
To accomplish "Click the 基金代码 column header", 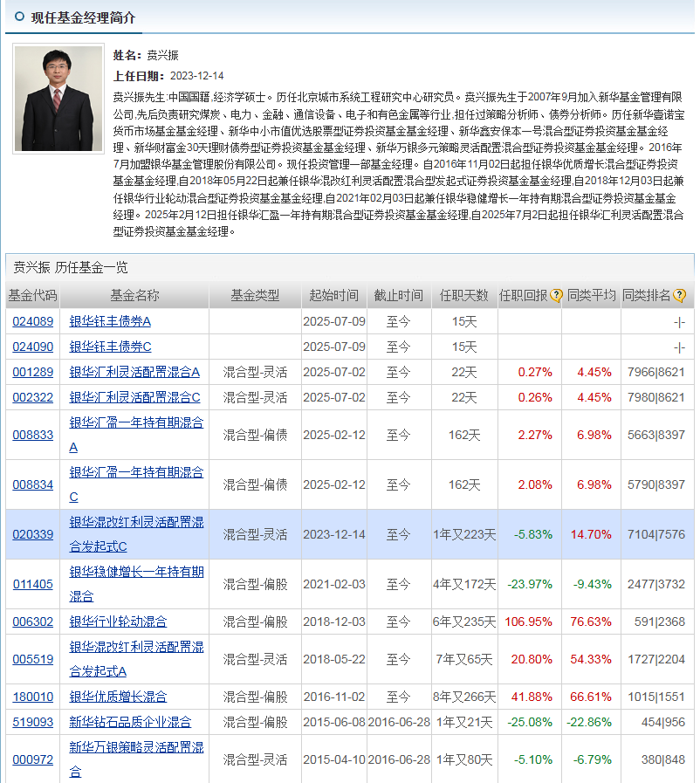I will coord(32,296).
